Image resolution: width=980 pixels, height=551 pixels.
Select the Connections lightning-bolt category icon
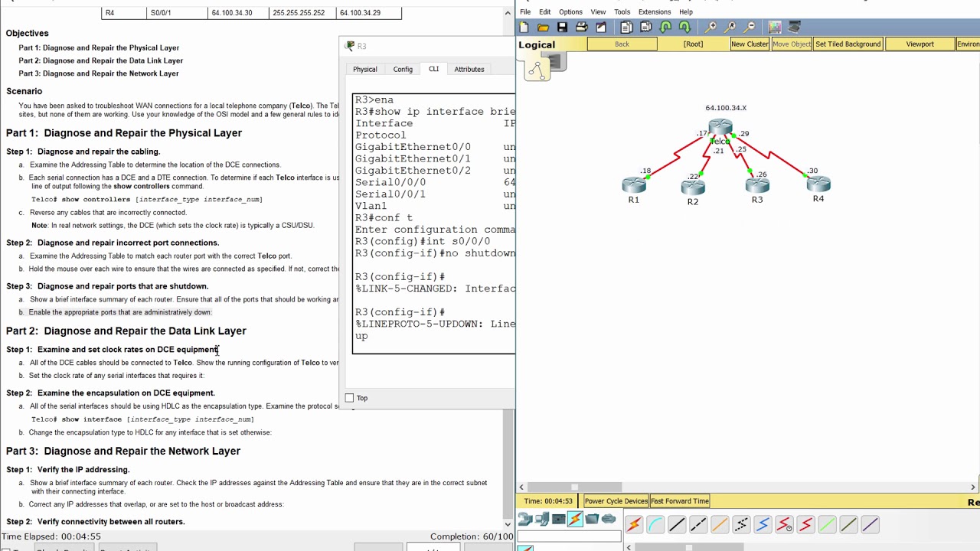575,520
